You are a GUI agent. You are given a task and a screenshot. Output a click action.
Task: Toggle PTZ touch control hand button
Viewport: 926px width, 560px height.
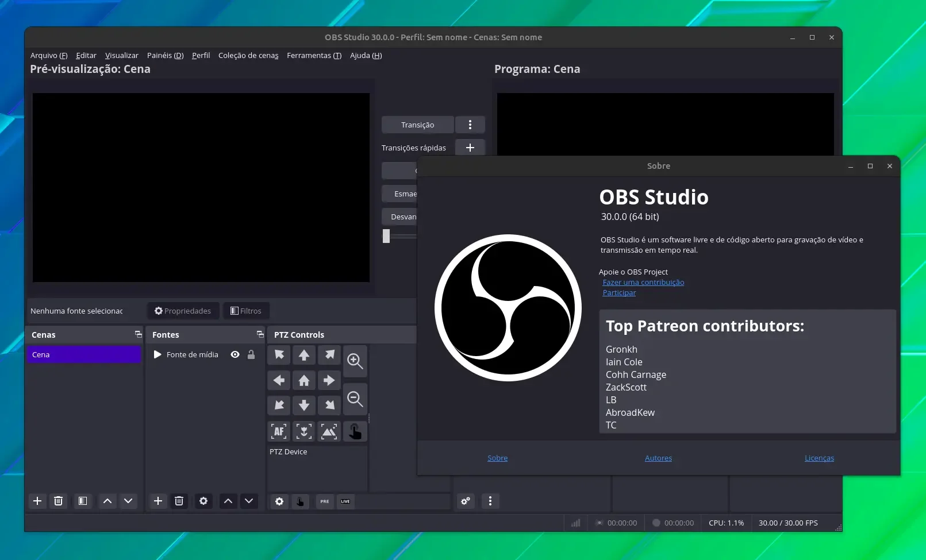(355, 431)
